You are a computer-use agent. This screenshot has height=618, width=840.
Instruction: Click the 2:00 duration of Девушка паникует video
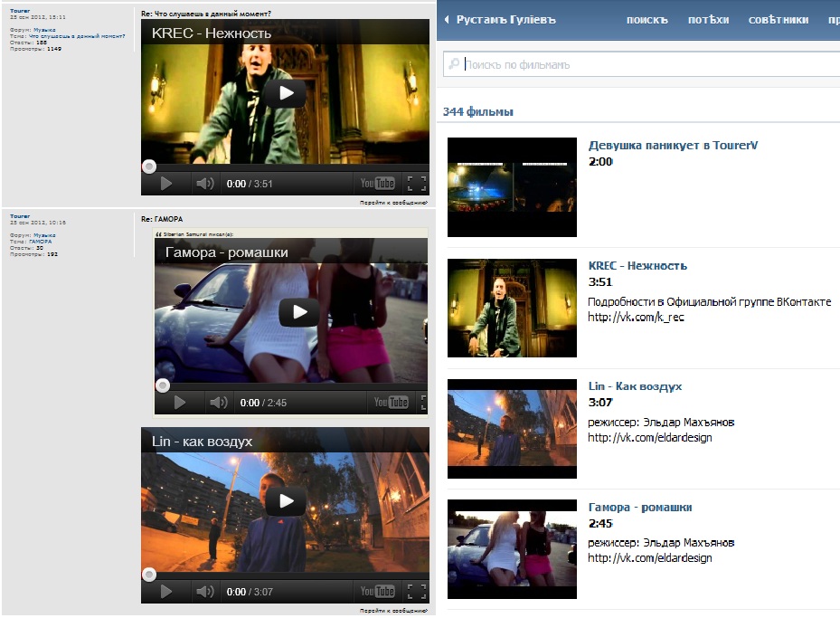(600, 162)
